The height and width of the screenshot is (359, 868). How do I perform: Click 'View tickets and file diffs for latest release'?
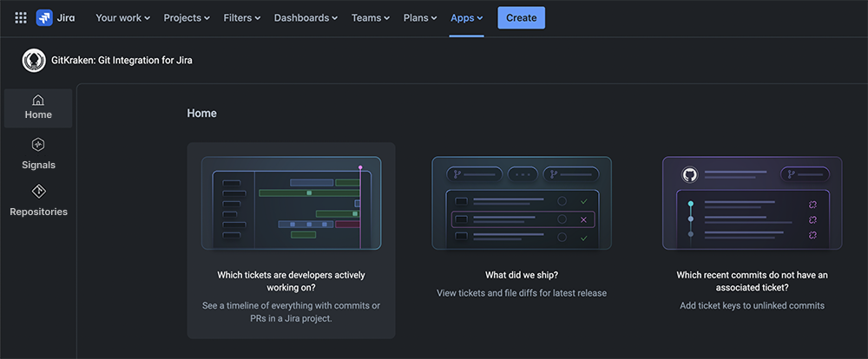tap(522, 293)
